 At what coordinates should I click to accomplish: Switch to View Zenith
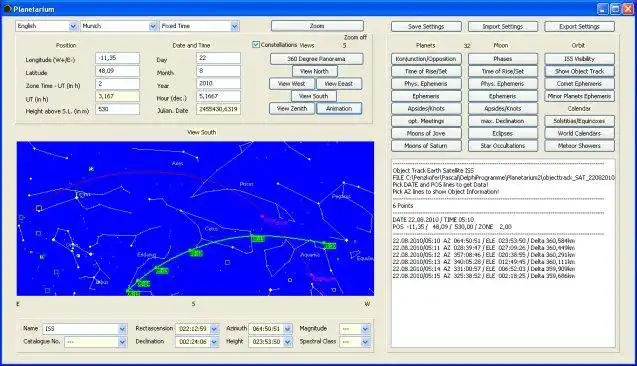click(292, 108)
